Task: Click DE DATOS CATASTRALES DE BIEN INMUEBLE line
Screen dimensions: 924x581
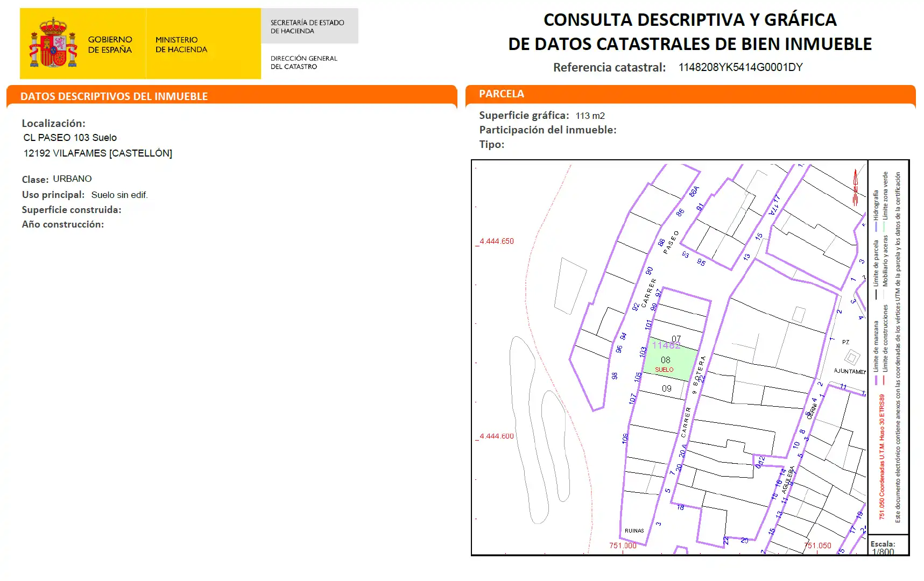Action: (690, 44)
